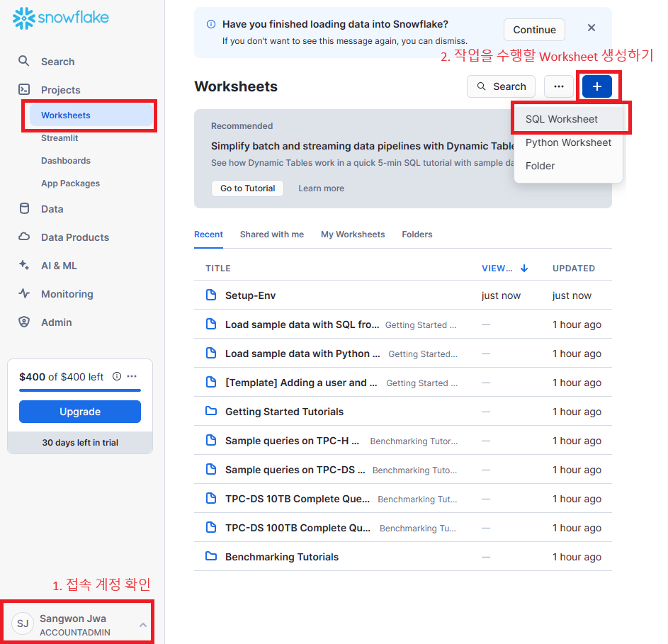Click file icon of Sample queries on TPC-H
668x644 pixels.
coord(211,440)
